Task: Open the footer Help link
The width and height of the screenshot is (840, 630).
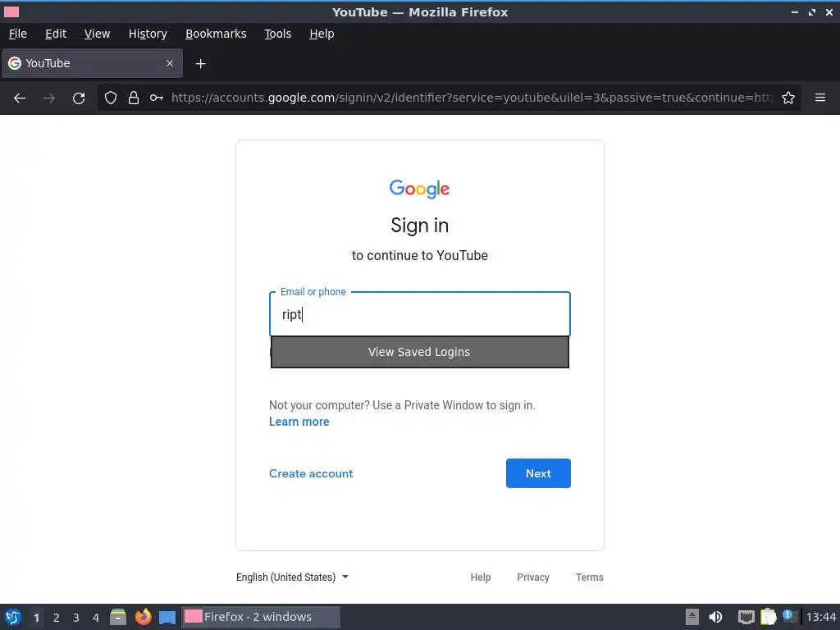Action: point(481,577)
